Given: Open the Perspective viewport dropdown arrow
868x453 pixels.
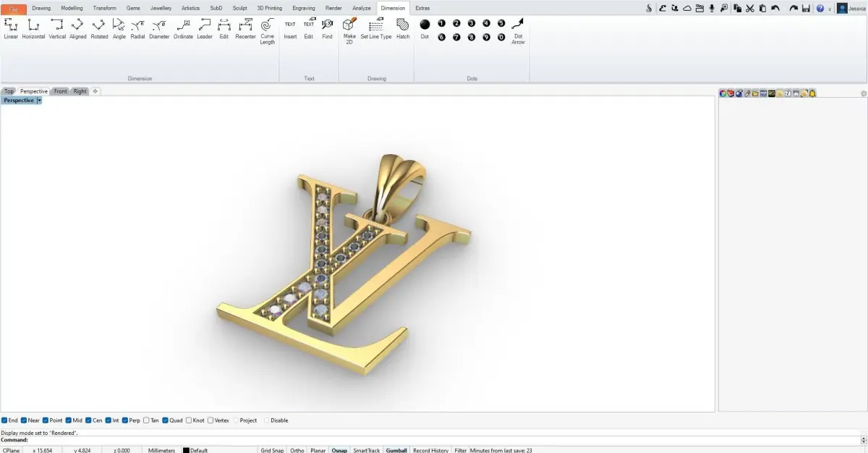Looking at the screenshot, I should (39, 101).
